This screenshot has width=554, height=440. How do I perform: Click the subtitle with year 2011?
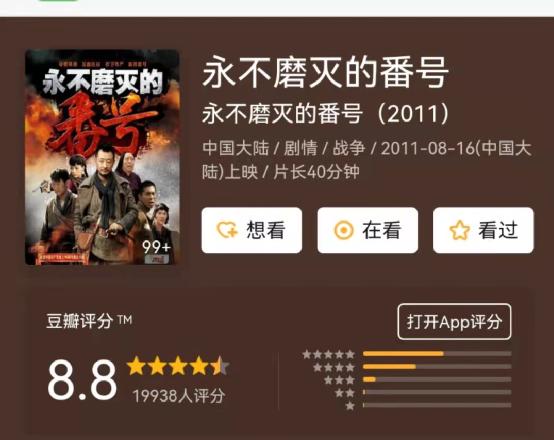325,113
